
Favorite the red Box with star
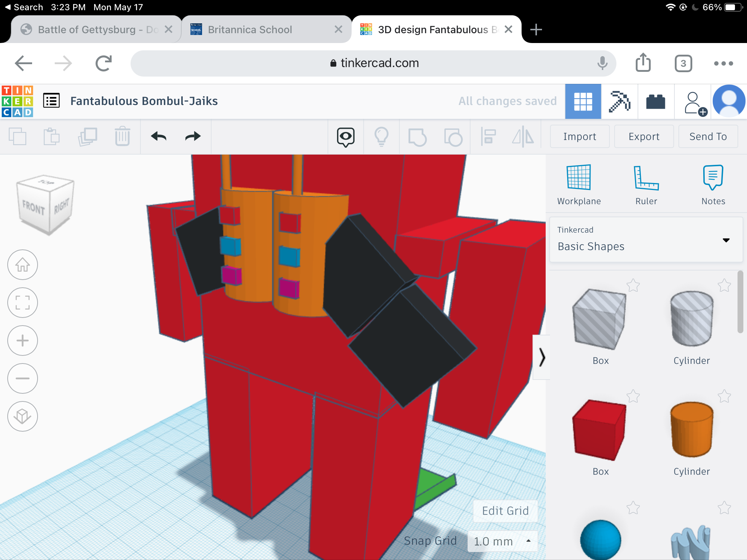[633, 396]
